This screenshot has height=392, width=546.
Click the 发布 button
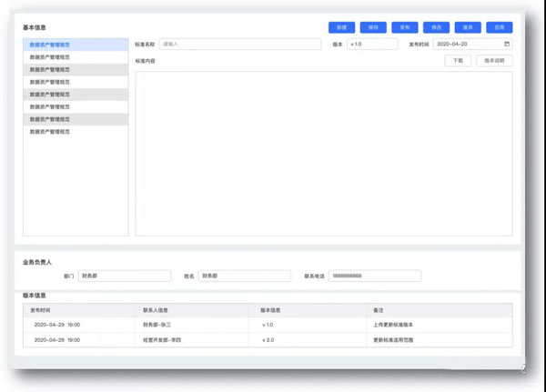[x=405, y=27]
